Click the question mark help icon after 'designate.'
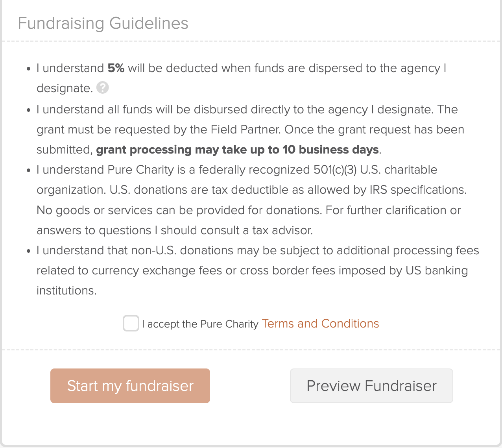 point(103,87)
